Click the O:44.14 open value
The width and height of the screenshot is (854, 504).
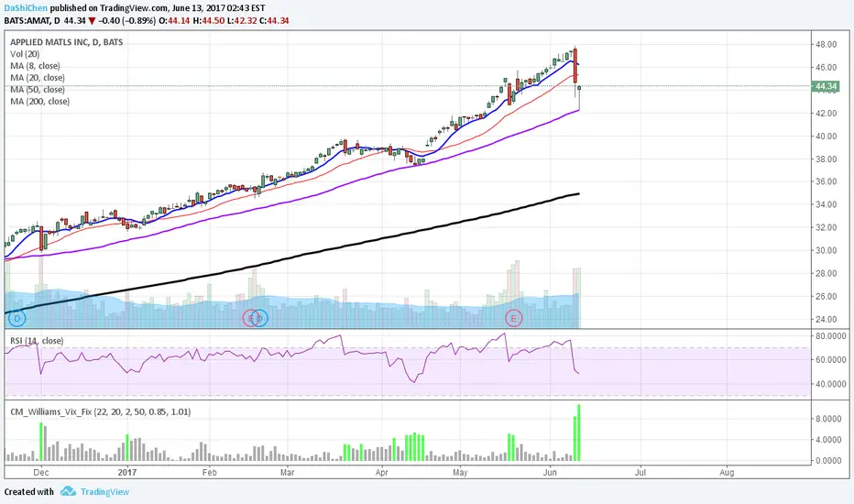(x=174, y=21)
